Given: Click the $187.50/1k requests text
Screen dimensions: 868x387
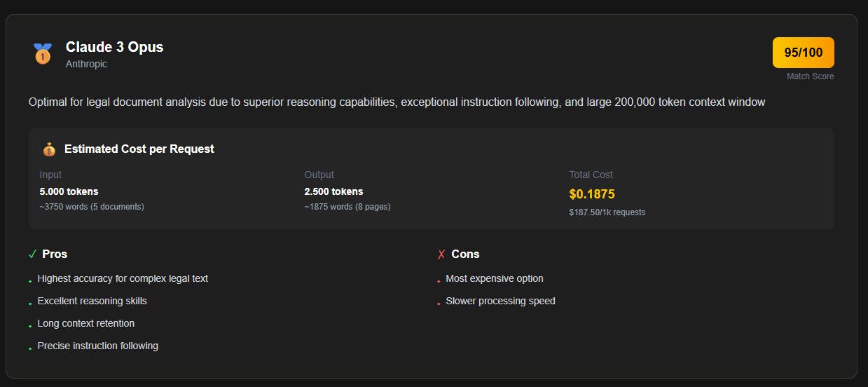Looking at the screenshot, I should click(x=607, y=212).
